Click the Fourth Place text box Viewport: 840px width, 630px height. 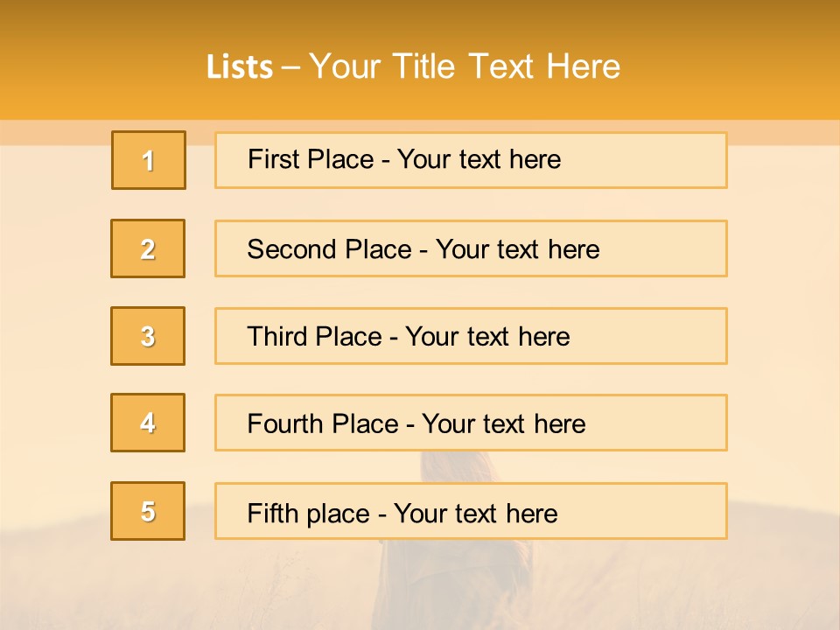tap(471, 423)
